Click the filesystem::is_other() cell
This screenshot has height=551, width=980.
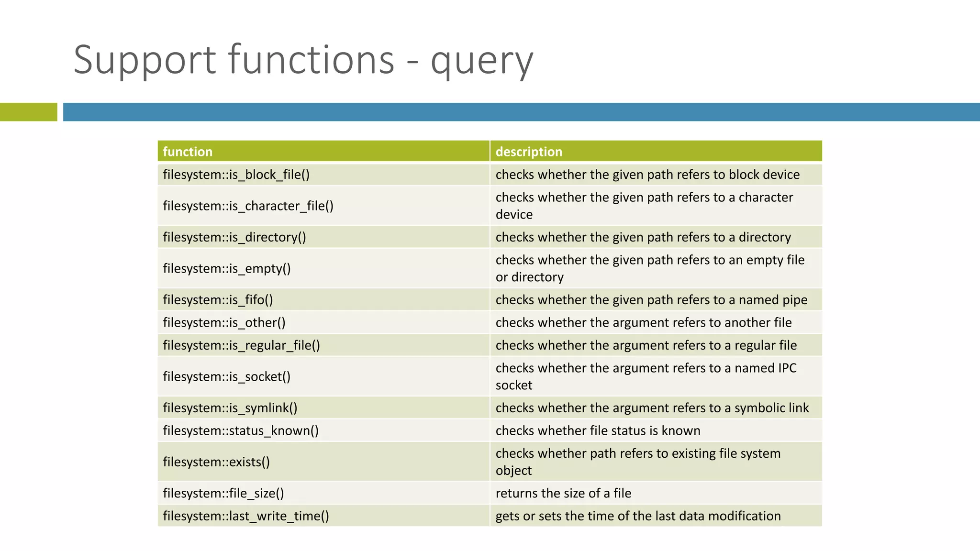point(323,322)
